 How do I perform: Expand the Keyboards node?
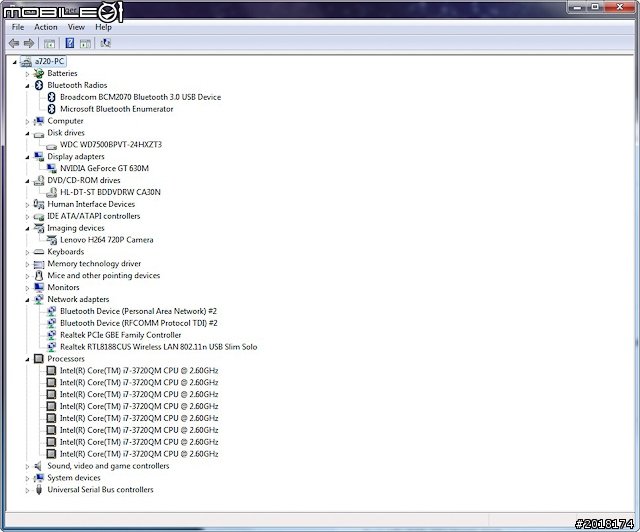[x=27, y=252]
